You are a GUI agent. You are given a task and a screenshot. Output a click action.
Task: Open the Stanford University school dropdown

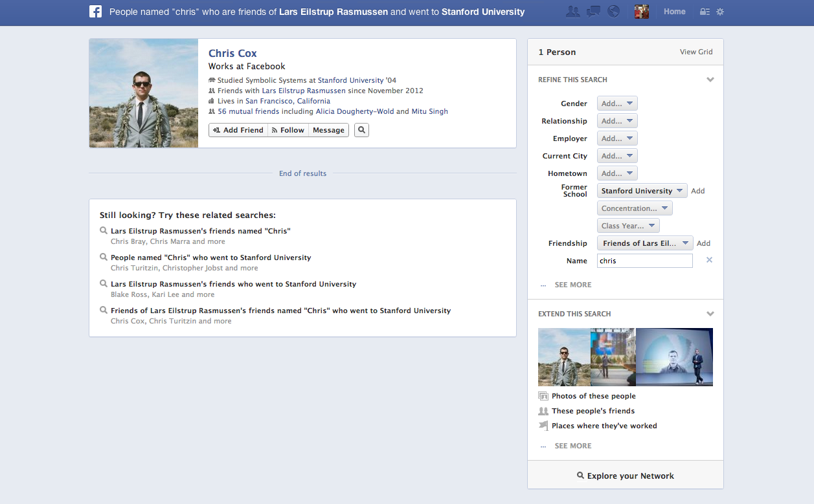click(642, 191)
